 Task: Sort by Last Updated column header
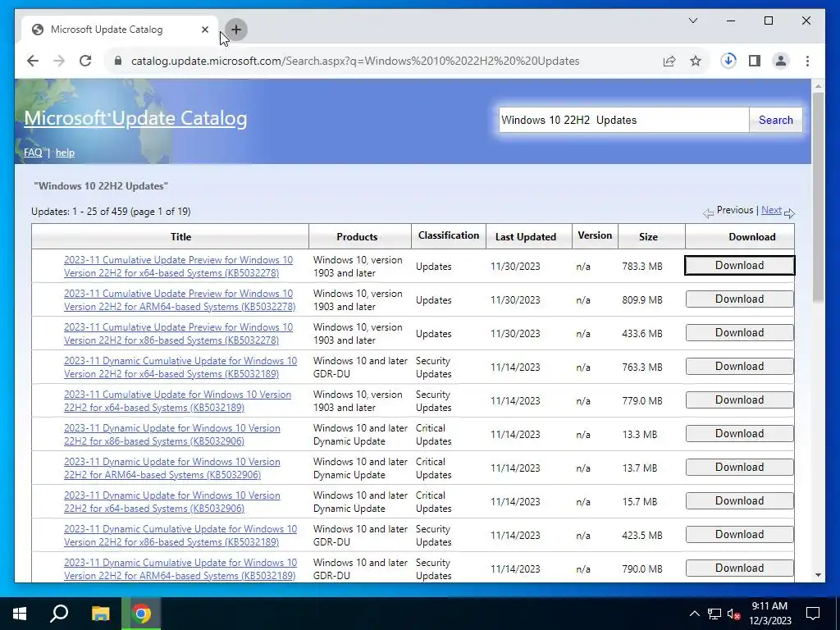point(526,237)
